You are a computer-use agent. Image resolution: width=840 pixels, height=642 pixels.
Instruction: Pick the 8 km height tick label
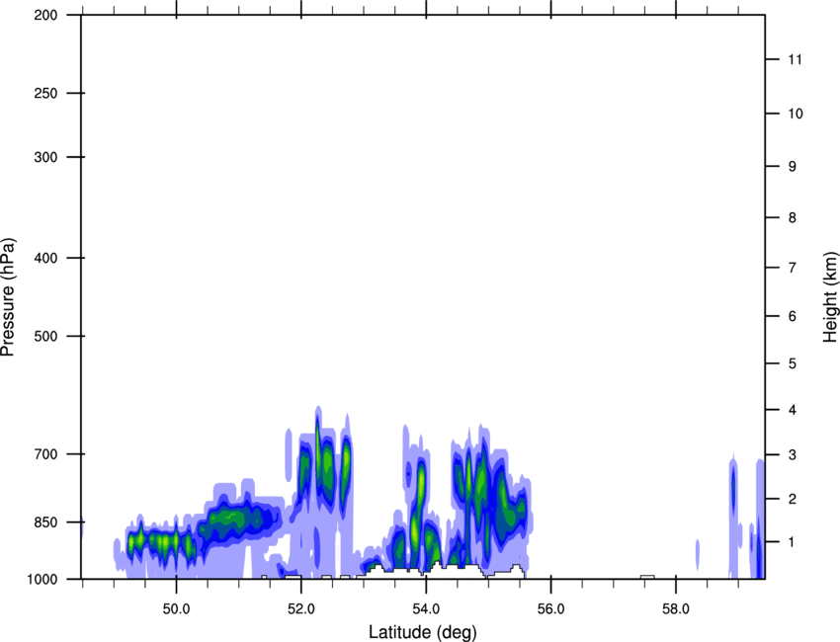793,217
